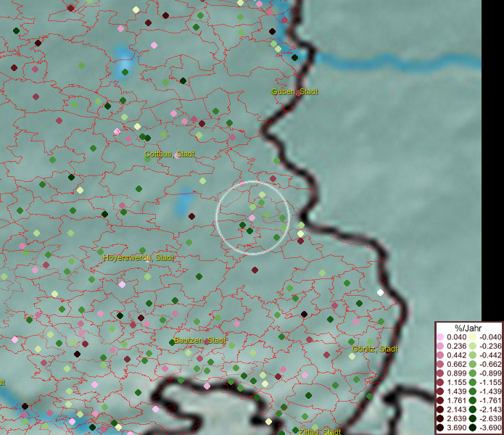Pick the pale yellow -0.040 legend swatch
The image size is (504, 435).
pos(473,337)
